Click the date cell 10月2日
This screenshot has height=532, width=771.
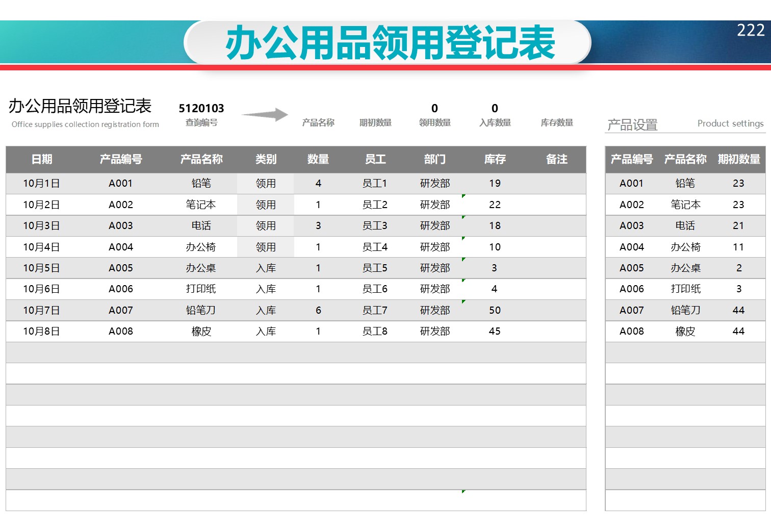click(x=42, y=205)
